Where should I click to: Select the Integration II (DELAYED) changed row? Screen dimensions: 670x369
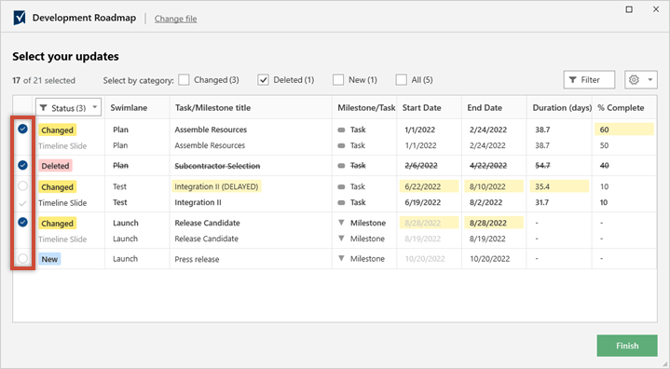(23, 186)
